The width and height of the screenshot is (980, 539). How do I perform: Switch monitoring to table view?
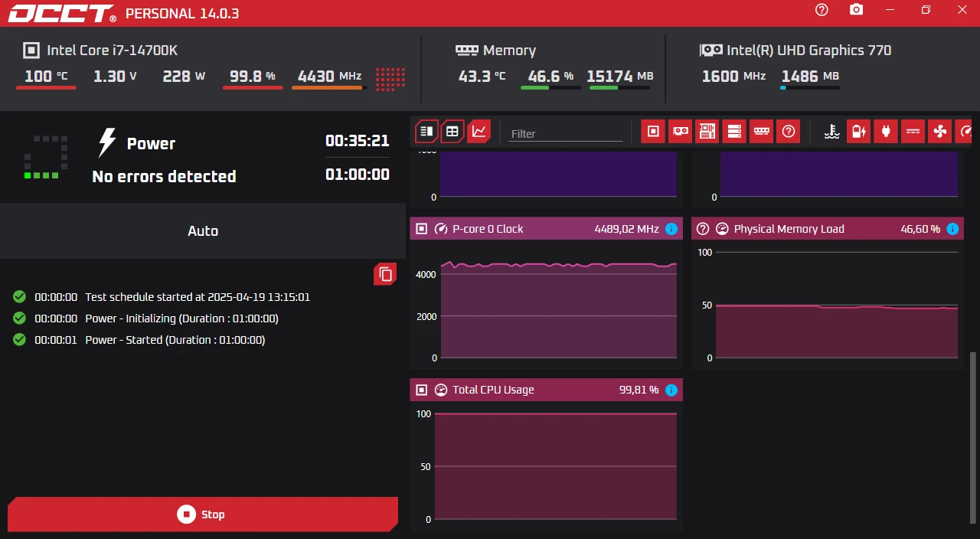tap(452, 132)
